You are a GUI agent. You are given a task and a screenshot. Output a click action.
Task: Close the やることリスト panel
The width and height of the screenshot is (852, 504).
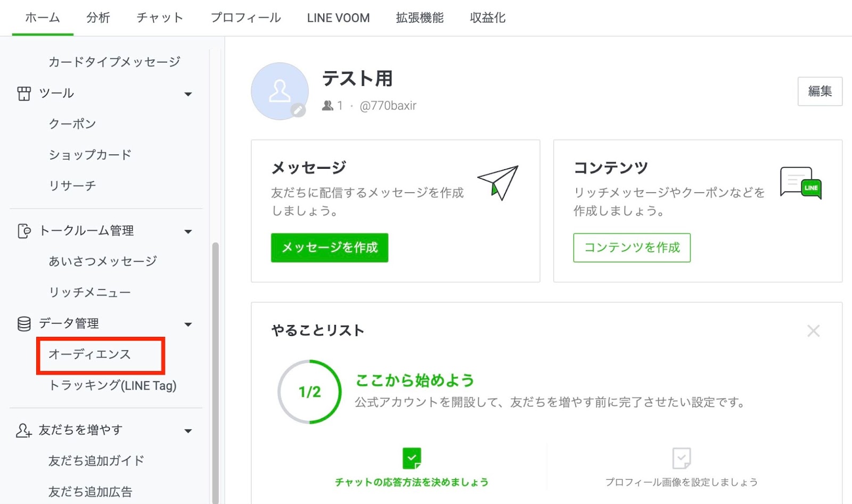(813, 331)
